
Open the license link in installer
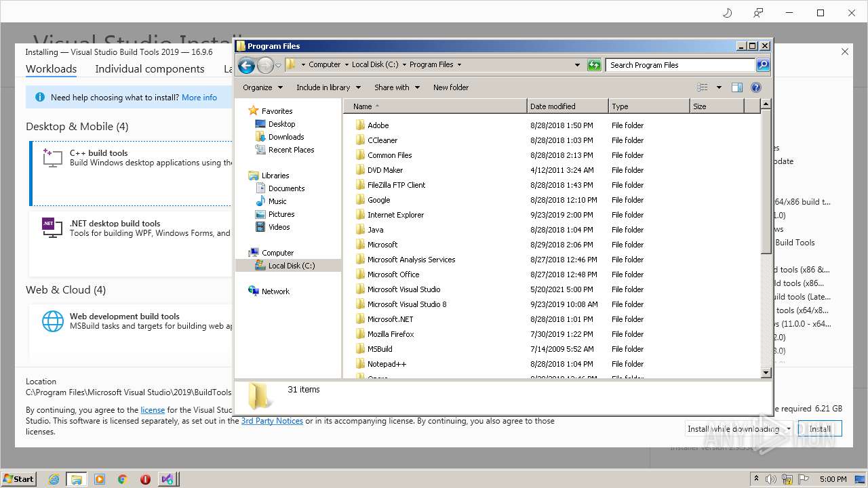[153, 410]
